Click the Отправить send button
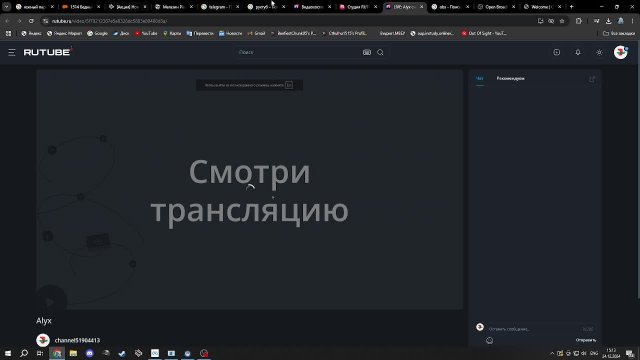 coord(586,340)
